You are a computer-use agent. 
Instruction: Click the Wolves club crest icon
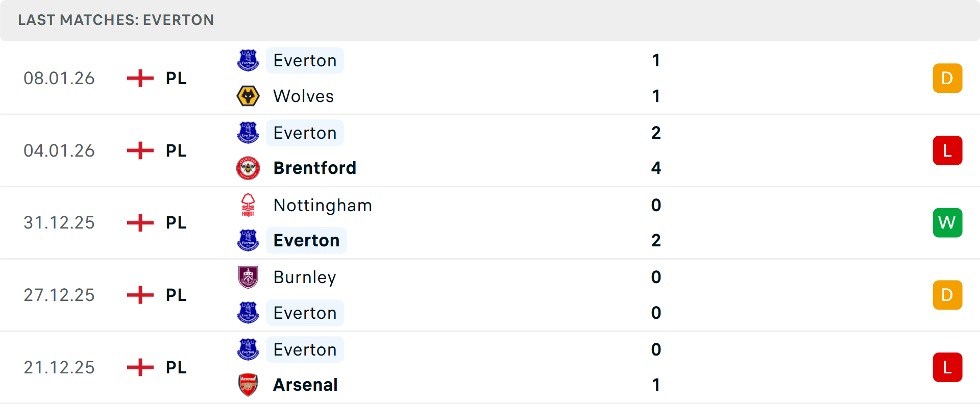pyautogui.click(x=248, y=96)
